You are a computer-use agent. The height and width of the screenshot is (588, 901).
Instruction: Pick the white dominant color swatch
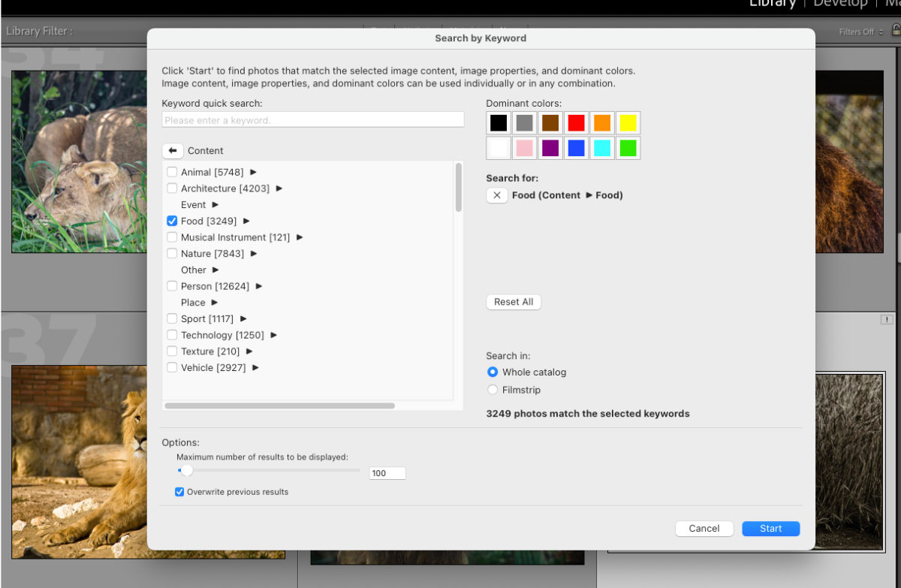[499, 148]
